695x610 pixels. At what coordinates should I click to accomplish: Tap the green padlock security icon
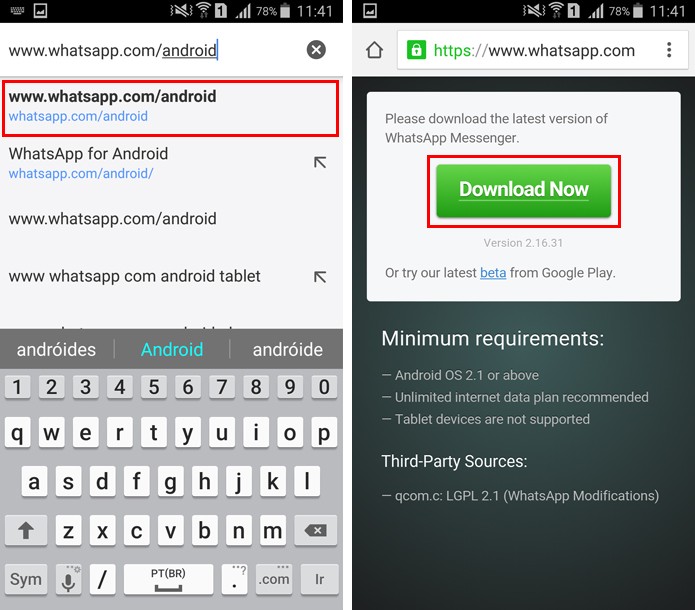[x=416, y=50]
